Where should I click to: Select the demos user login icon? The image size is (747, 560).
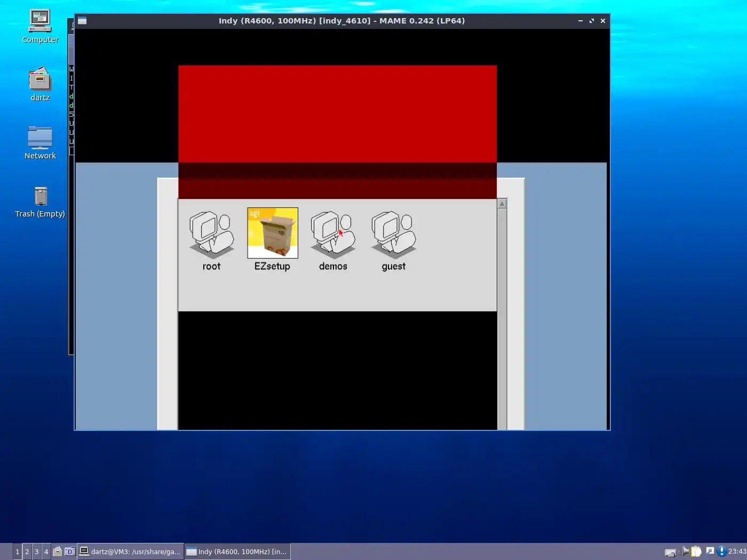[333, 235]
